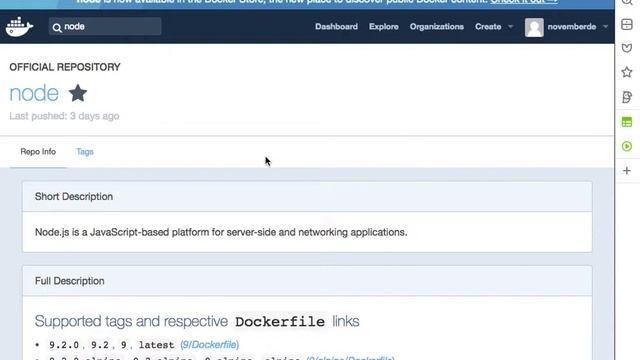Follow the Check it out banner link
The width and height of the screenshot is (640, 360).
coord(524,2)
